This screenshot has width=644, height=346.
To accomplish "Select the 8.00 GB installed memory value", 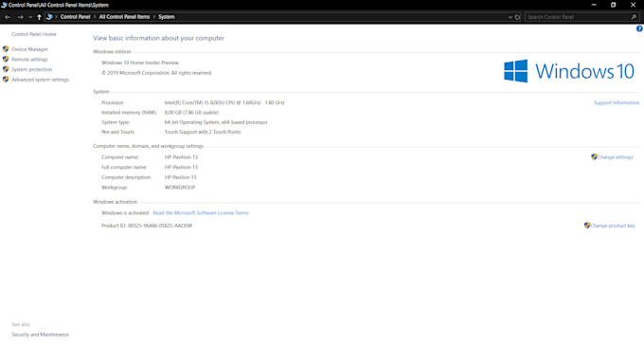I will click(191, 113).
